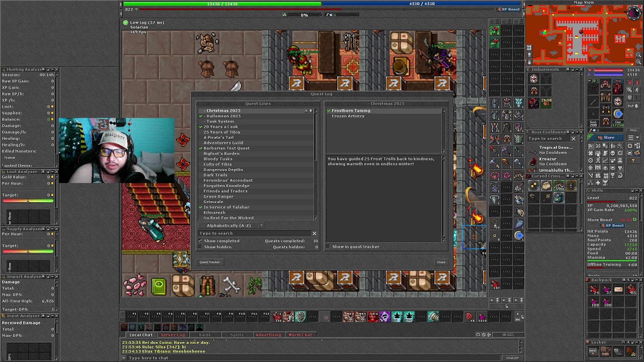
Task: Close the Imbuements panel
Action: pyautogui.click(x=582, y=69)
